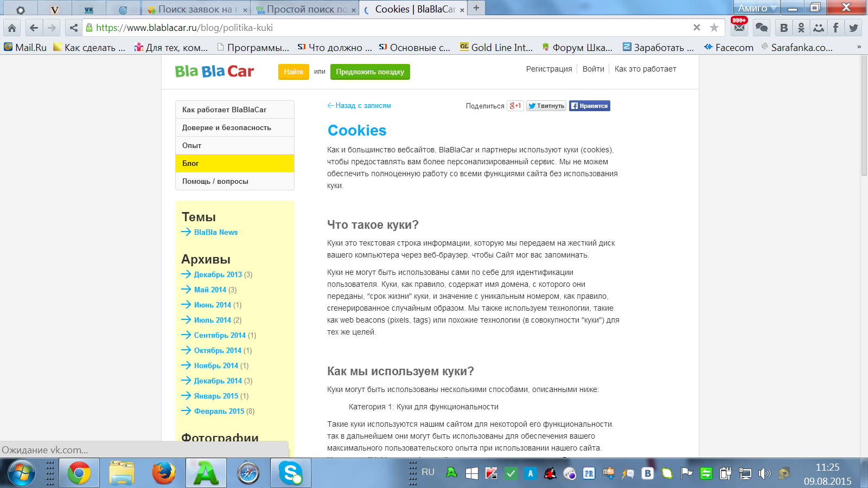Go back to previous page
Screen dimensions: 868x488
(x=34, y=28)
